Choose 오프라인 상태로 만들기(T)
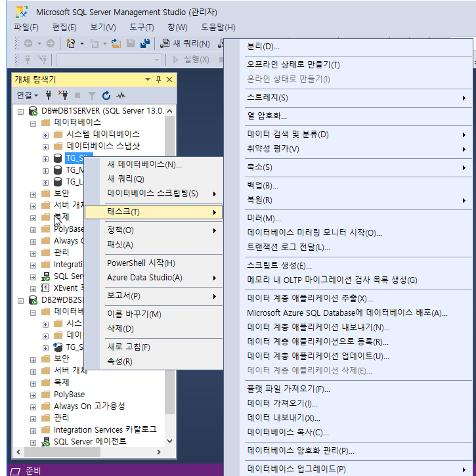Viewport: 476px width, 476px height. (348, 65)
